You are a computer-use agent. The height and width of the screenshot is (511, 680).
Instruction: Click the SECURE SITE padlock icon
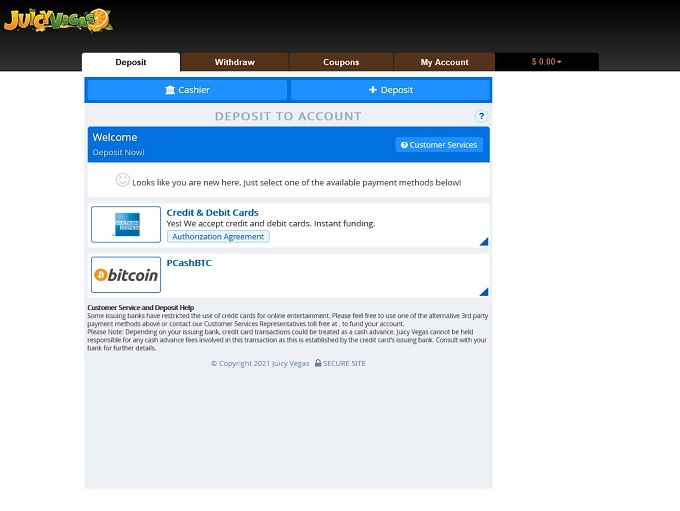(318, 363)
